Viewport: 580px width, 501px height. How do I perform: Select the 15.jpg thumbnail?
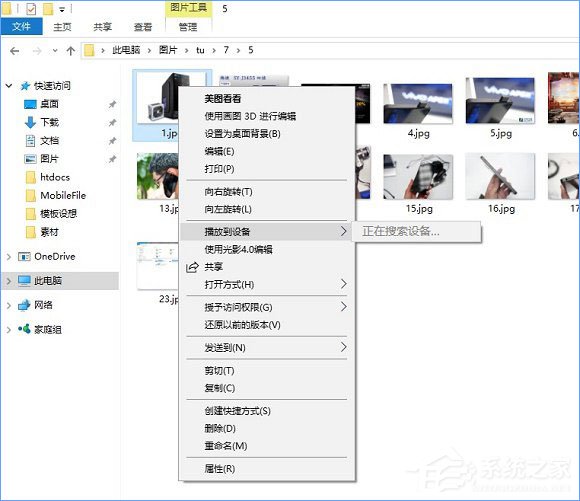tap(418, 177)
